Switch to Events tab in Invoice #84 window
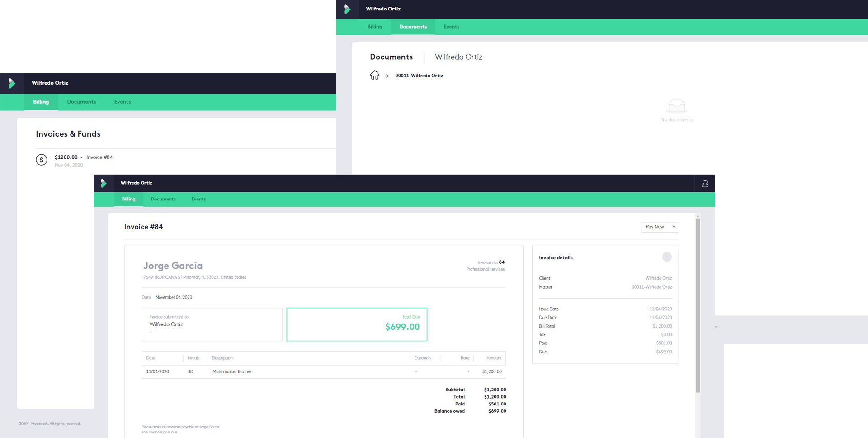 tap(198, 199)
